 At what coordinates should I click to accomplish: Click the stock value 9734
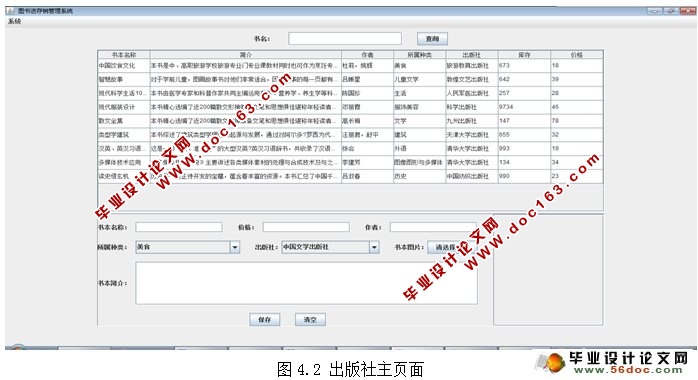click(x=524, y=107)
